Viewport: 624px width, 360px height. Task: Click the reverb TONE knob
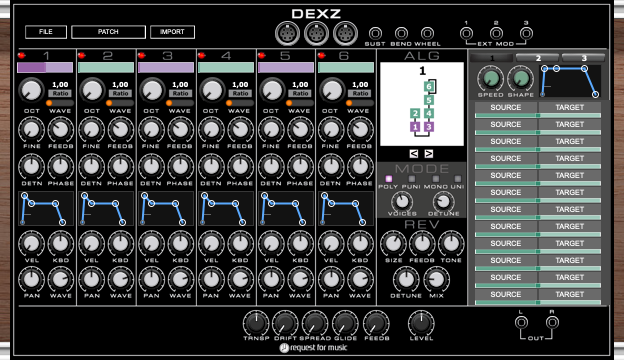(451, 243)
